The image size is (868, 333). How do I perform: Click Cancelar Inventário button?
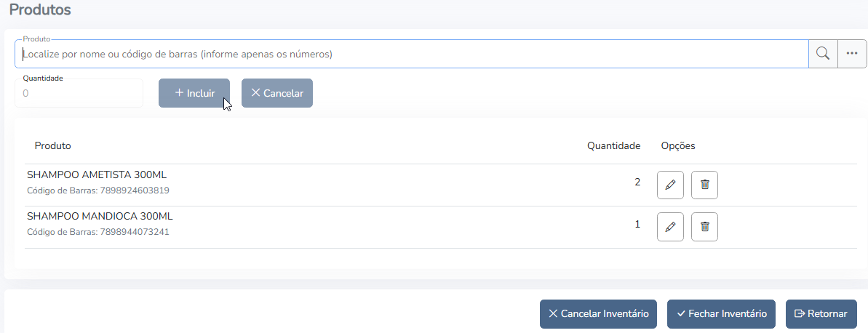pos(598,314)
